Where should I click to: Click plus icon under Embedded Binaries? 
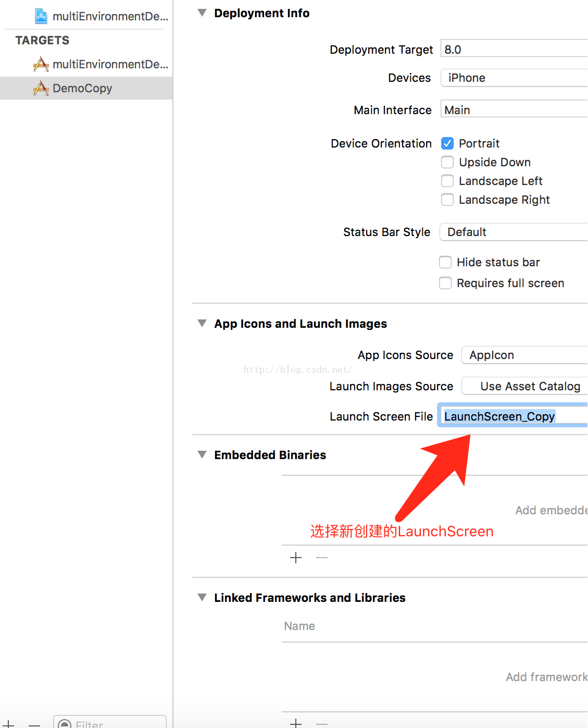pos(296,558)
